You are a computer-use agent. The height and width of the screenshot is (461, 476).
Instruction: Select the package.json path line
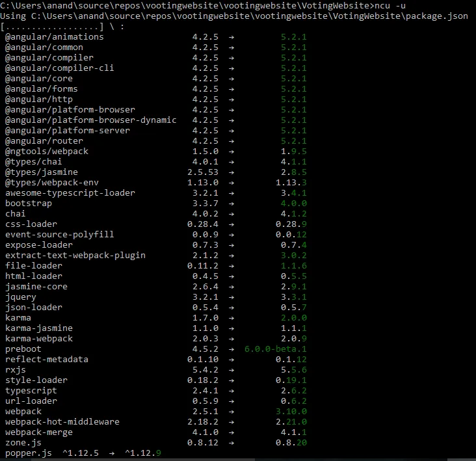[234, 16]
